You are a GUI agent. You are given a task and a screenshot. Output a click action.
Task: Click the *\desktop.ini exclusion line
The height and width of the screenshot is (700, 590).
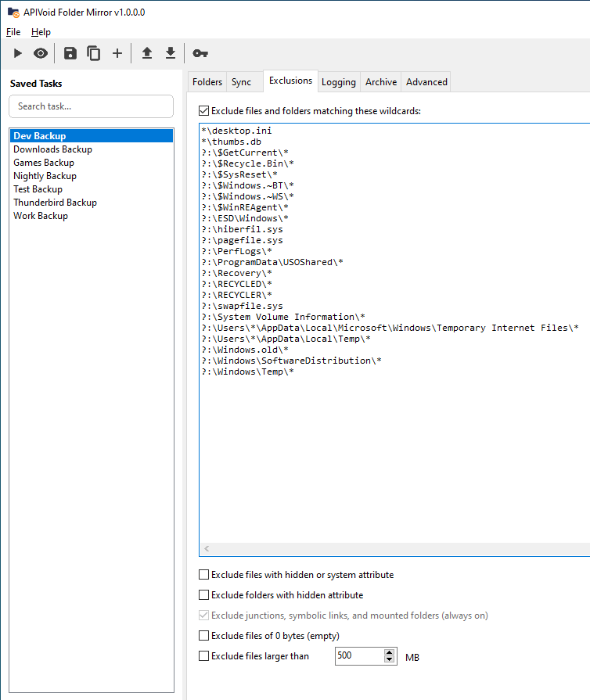(236, 131)
